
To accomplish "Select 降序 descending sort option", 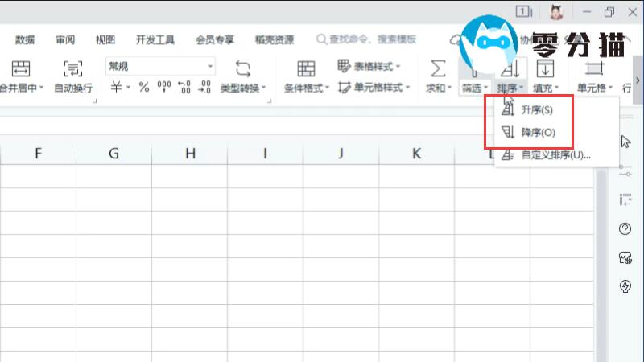I will pos(537,133).
